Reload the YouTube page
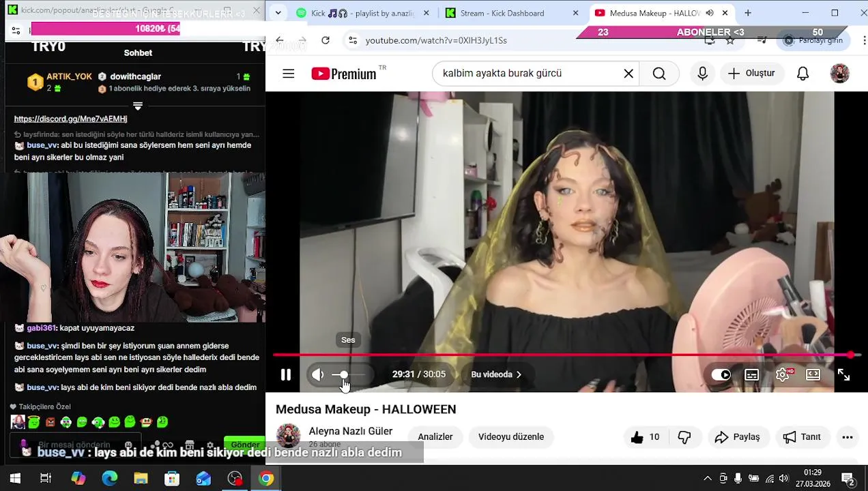 pos(325,40)
